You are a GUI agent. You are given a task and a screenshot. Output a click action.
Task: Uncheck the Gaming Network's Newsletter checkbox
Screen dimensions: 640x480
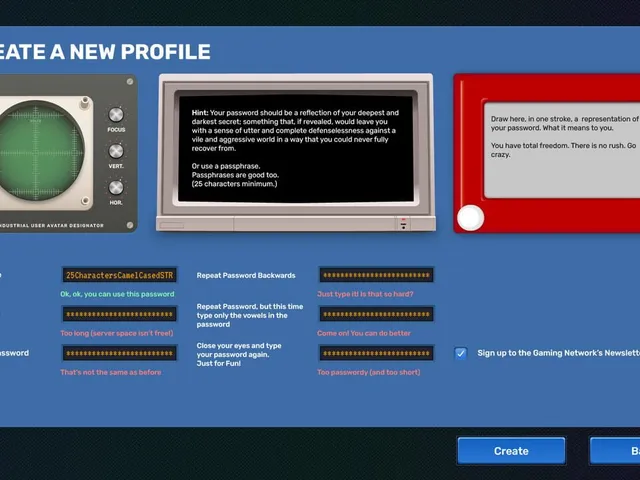click(x=461, y=353)
